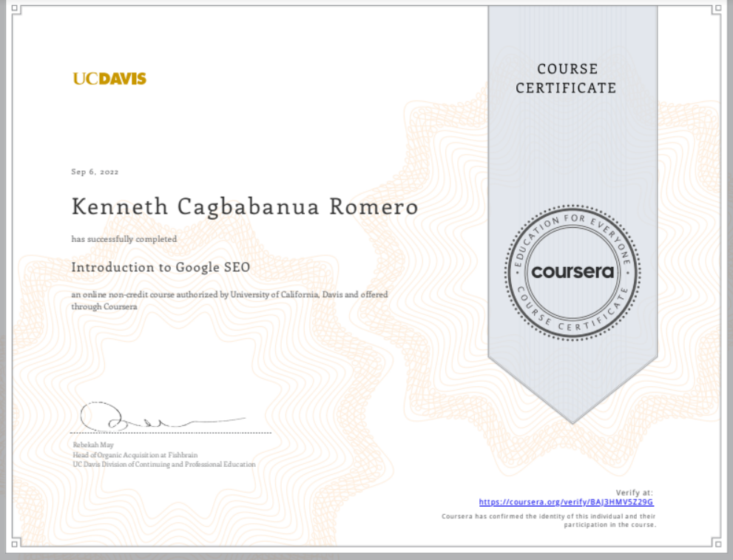Image resolution: width=733 pixels, height=560 pixels.
Task: Click the Coursera seal emblem
Action: 572,272
